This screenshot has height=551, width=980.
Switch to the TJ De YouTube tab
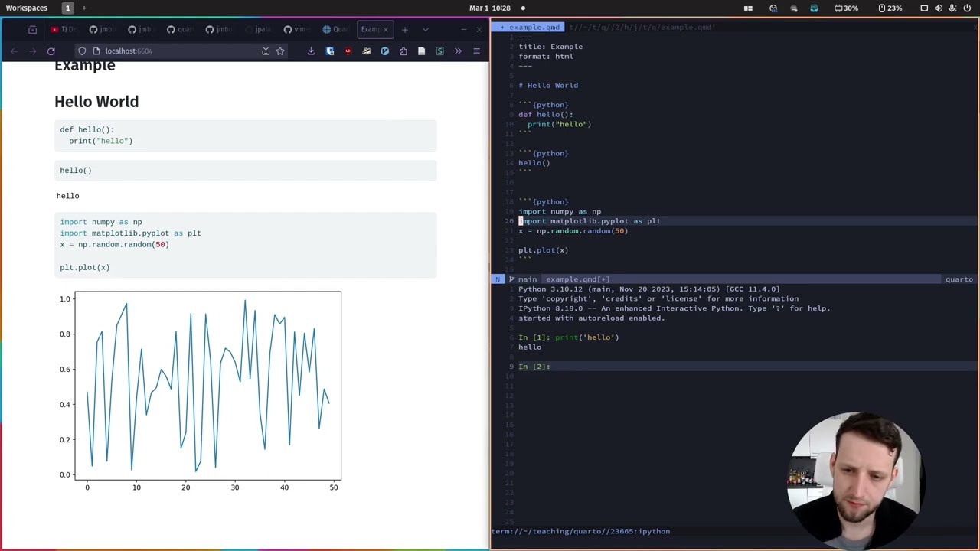(64, 30)
